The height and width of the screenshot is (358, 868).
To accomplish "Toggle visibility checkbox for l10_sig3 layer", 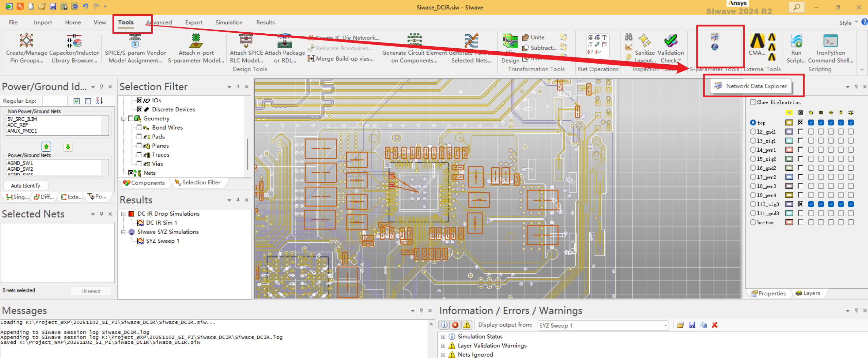I will click(801, 204).
